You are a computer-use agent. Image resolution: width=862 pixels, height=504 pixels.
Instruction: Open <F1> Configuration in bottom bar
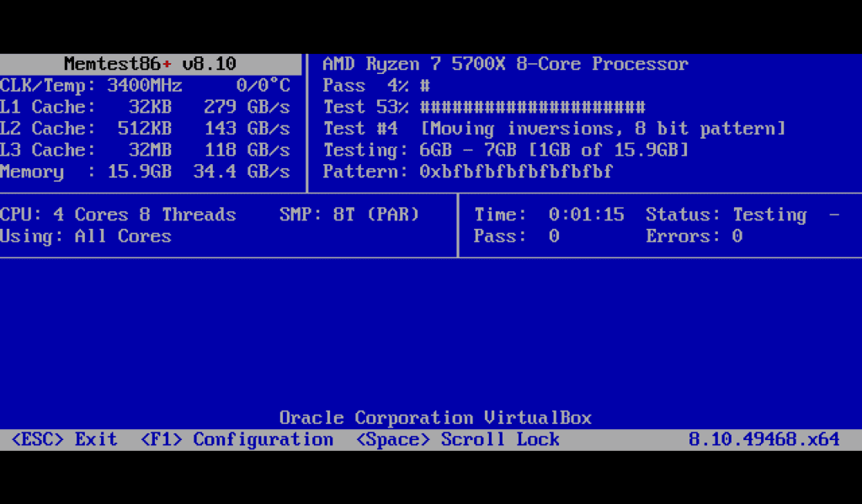pos(237,440)
